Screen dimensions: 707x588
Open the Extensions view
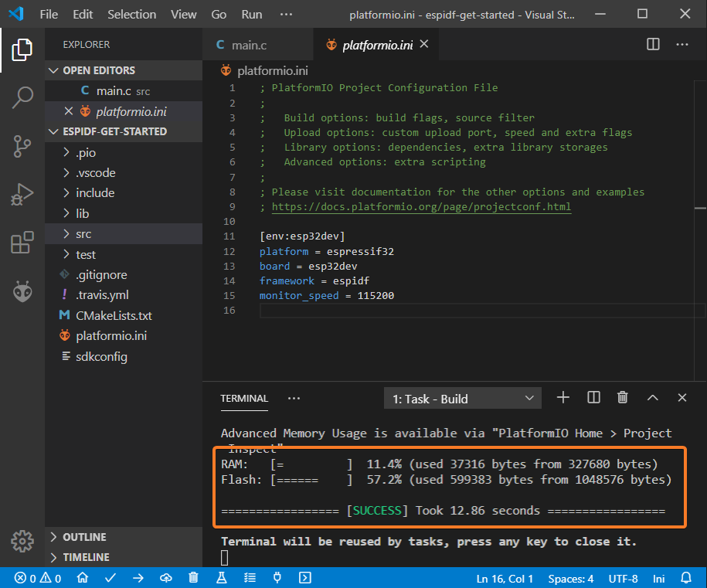tap(22, 243)
